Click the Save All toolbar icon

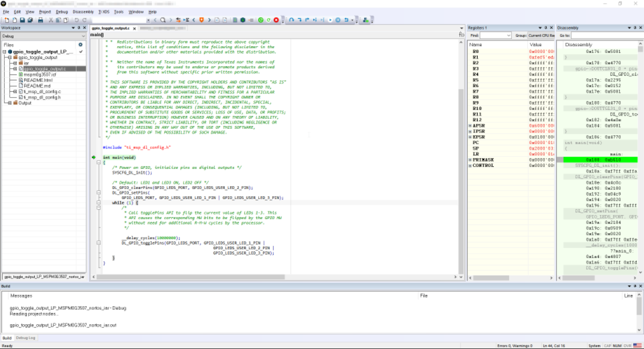point(30,20)
